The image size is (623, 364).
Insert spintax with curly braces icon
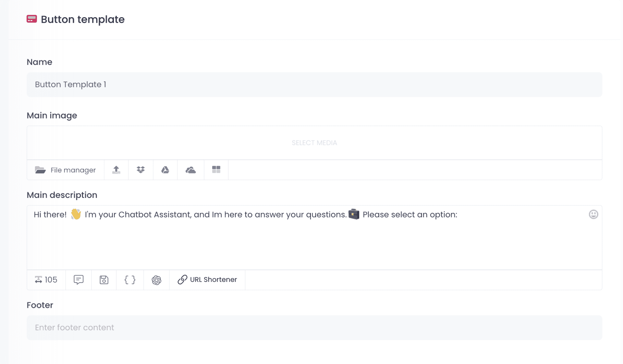130,280
